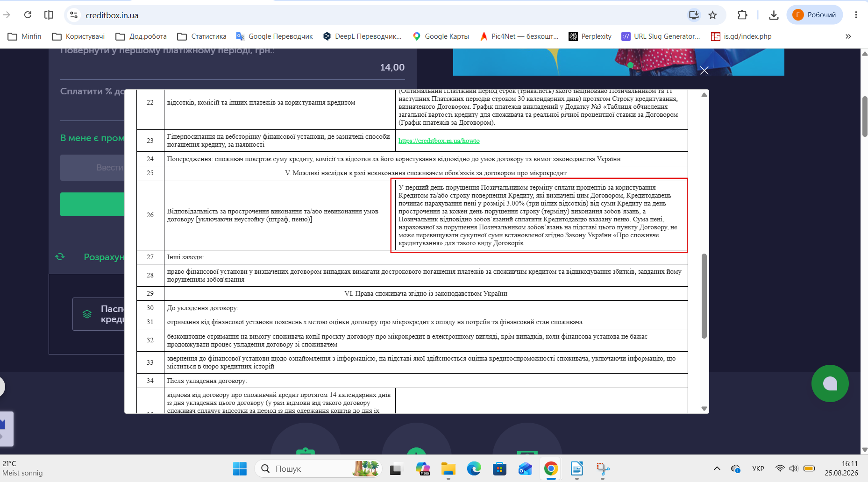Open the Google Переводчик bookmark
Image resolution: width=868 pixels, height=482 pixels.
click(x=274, y=36)
